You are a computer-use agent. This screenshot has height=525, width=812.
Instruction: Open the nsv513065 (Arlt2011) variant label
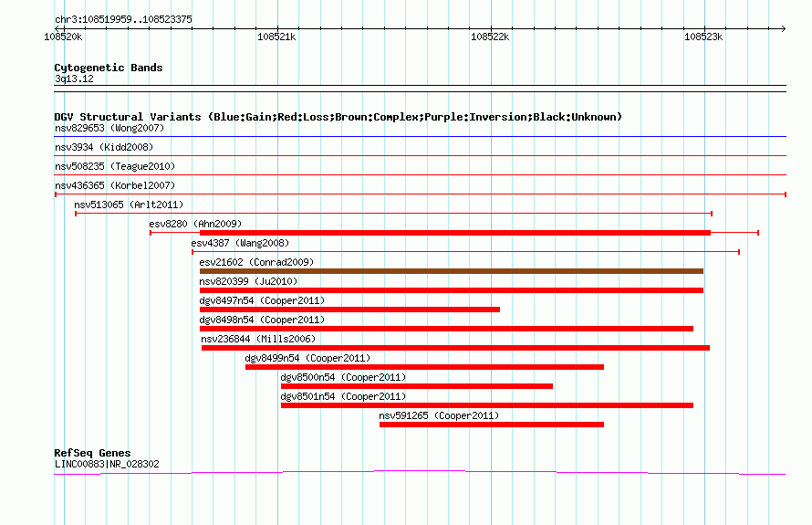(x=129, y=205)
